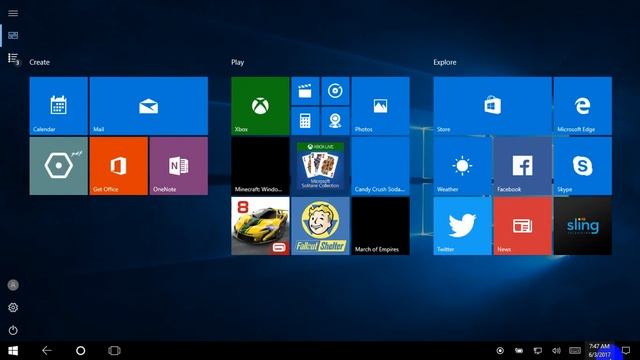The width and height of the screenshot is (640, 360).
Task: Open the clock showing 7:47 AM
Action: (599, 351)
